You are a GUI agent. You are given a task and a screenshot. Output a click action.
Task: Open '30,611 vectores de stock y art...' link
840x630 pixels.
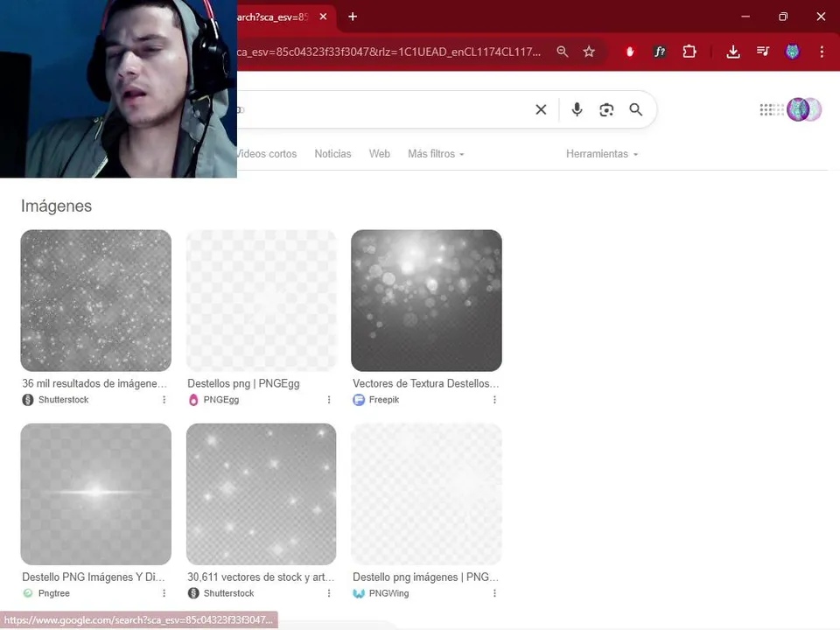tap(261, 577)
